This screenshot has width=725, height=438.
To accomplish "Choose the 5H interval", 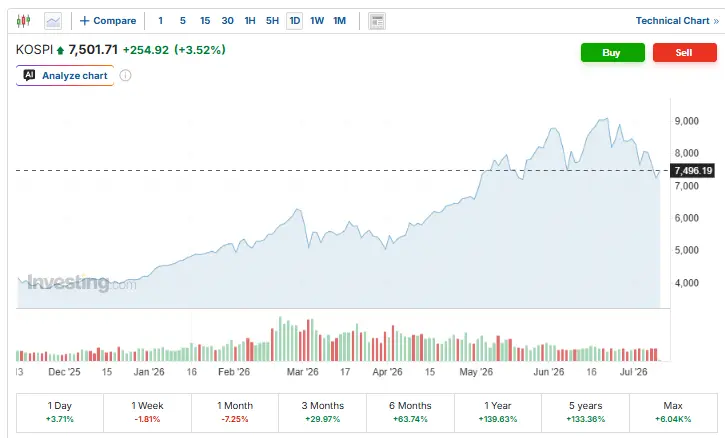I will pyautogui.click(x=272, y=21).
